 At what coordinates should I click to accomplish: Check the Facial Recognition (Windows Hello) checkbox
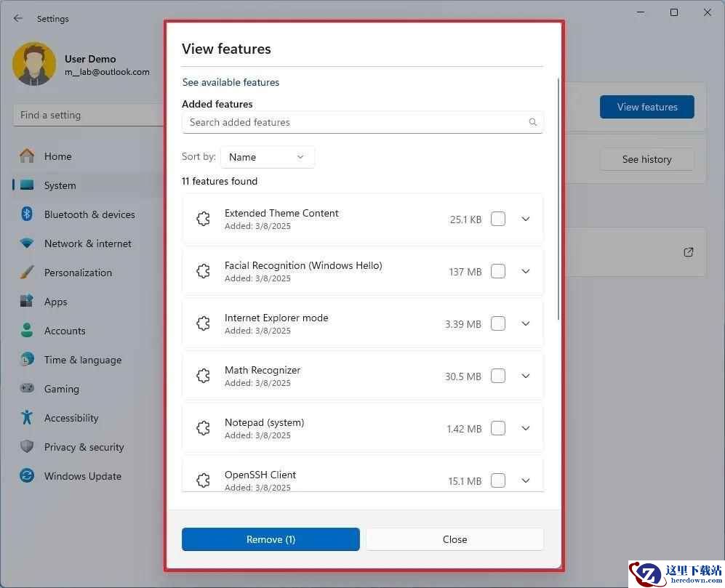tap(498, 271)
